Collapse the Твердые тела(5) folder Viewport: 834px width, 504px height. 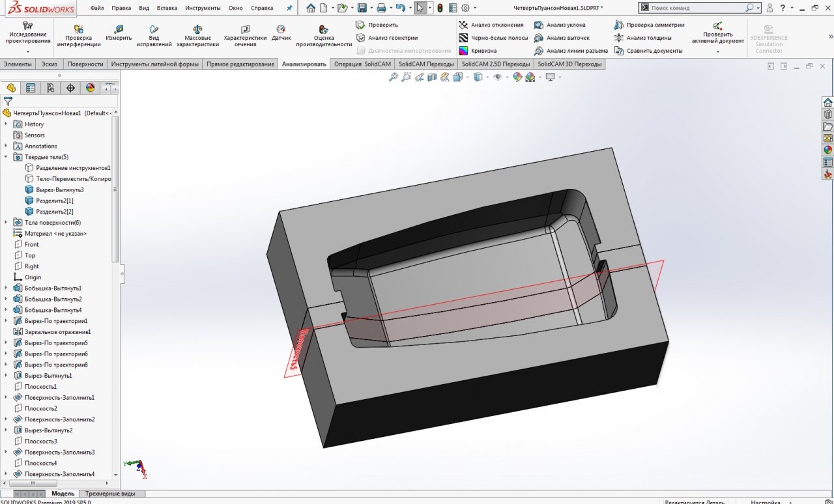(6, 157)
